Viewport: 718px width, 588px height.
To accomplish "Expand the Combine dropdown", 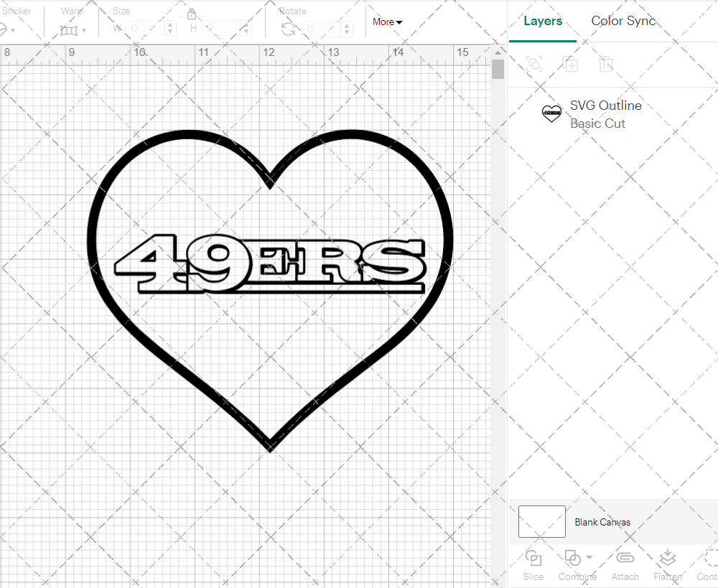I will coord(589,557).
